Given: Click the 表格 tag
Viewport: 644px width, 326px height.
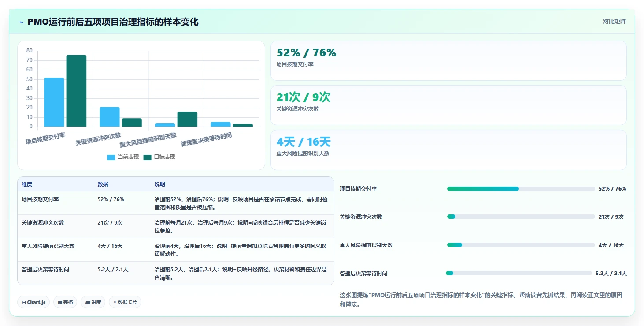Looking at the screenshot, I should pos(66,302).
